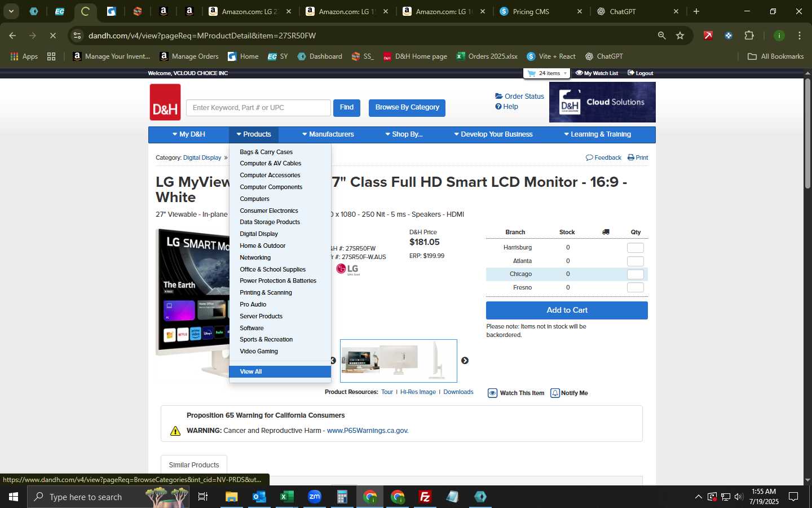This screenshot has width=812, height=508.
Task: Click the Find button
Action: [347, 108]
